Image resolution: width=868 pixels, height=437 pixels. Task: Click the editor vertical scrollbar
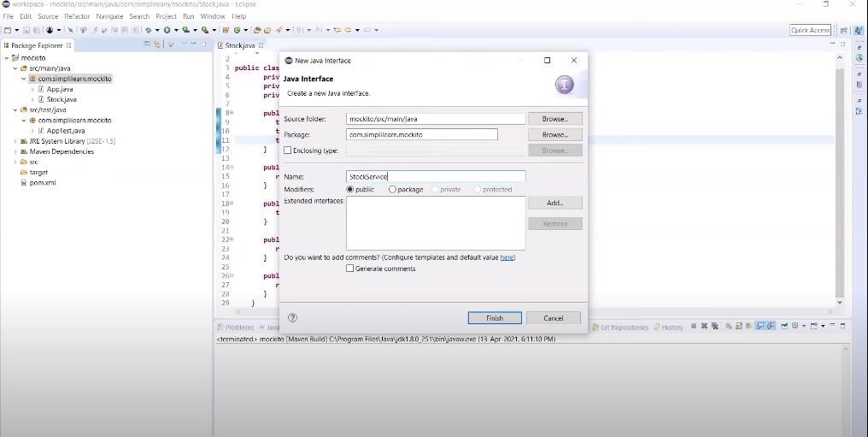pyautogui.click(x=839, y=180)
